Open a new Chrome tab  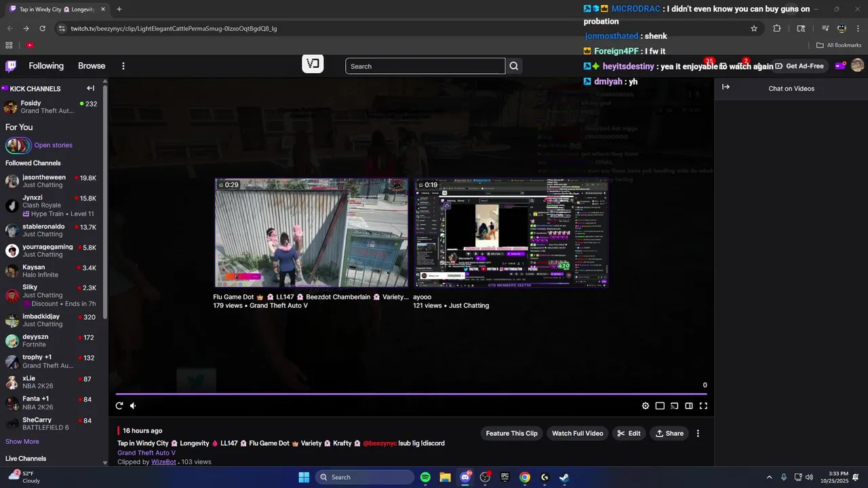pyautogui.click(x=119, y=9)
